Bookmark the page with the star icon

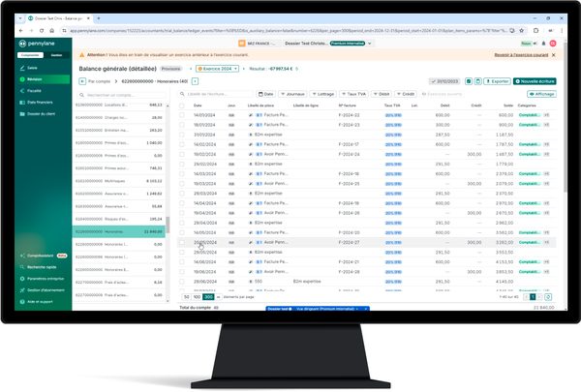point(522,31)
